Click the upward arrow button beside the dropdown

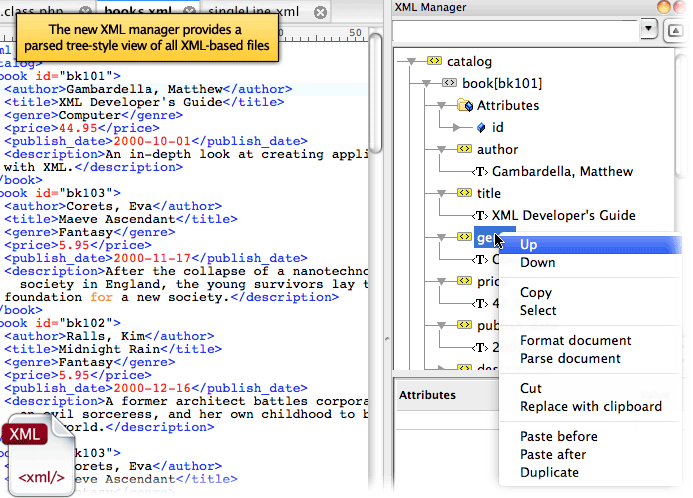pos(675,30)
